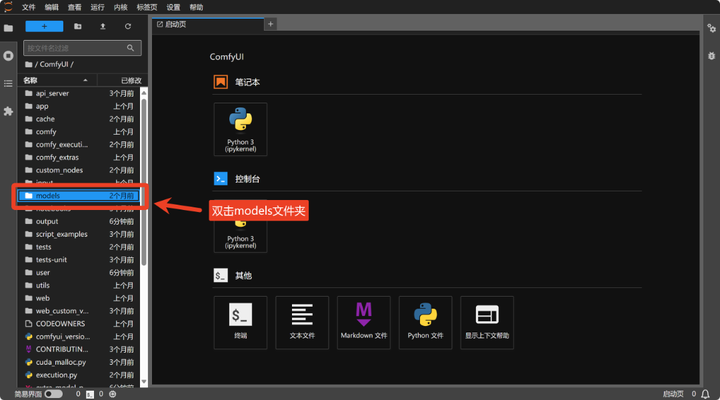Click the blue new launcher plus button

[44, 27]
